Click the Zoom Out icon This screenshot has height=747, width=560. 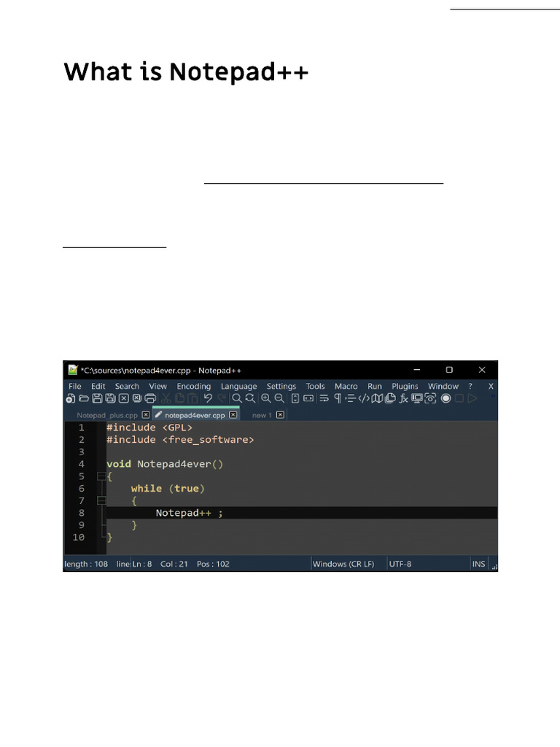[x=279, y=398]
